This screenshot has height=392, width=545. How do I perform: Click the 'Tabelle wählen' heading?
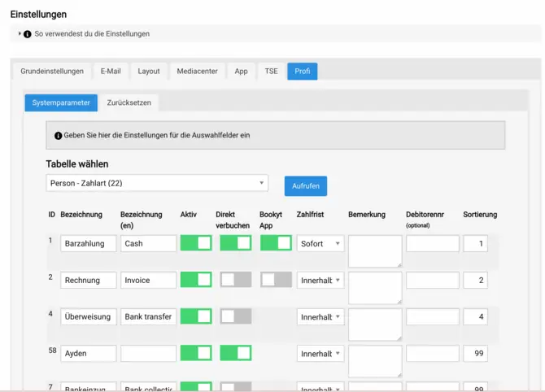click(x=77, y=164)
